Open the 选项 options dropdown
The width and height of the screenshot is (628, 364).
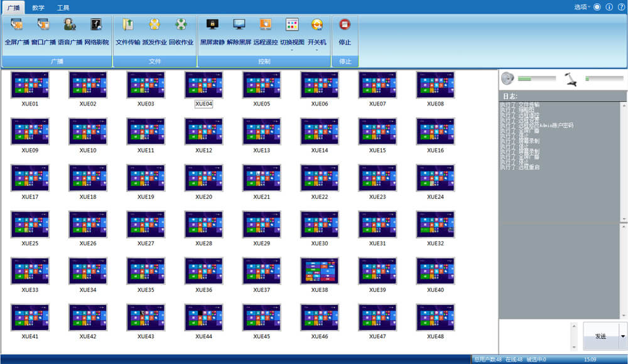(582, 7)
